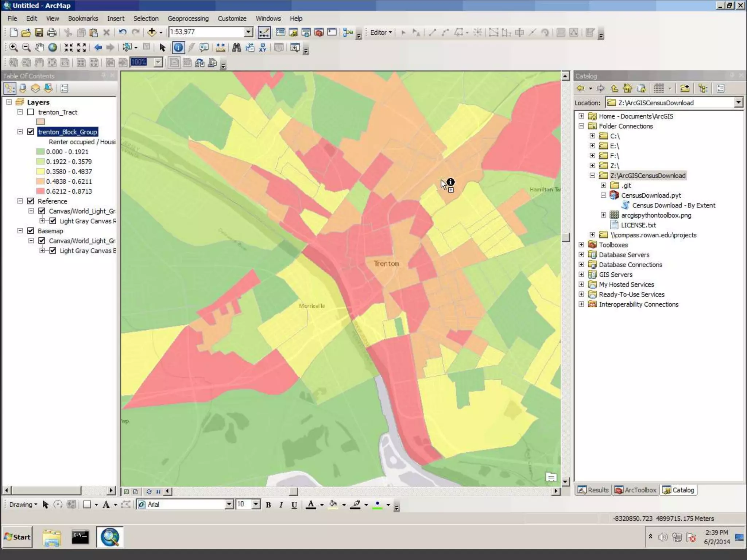Open Census Download - By Extent tool

[673, 205]
